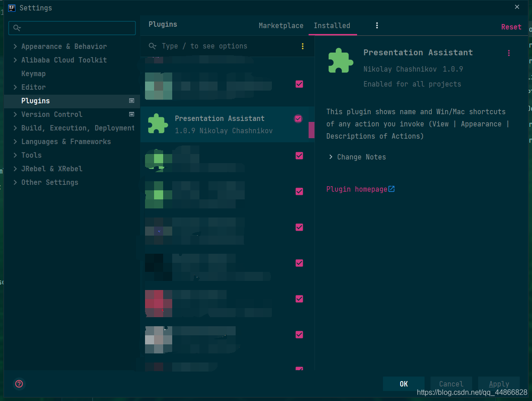This screenshot has height=401, width=532.
Task: Switch to the Installed tab
Action: [x=332, y=26]
